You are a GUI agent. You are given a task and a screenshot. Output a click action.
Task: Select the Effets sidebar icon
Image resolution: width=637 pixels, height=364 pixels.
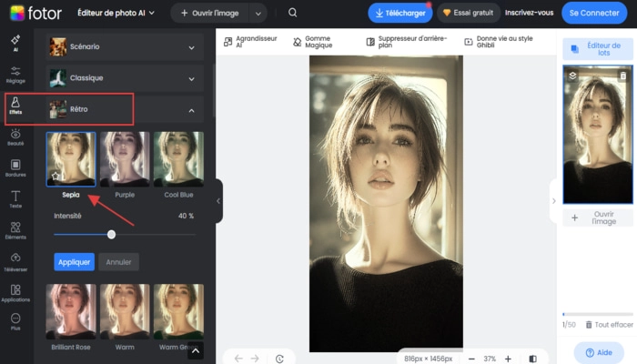[15, 106]
